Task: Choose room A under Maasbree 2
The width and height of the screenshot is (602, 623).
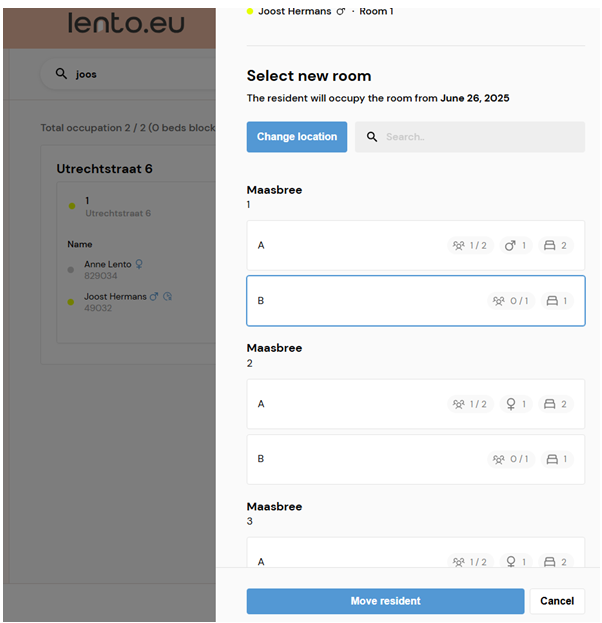Action: coord(416,404)
